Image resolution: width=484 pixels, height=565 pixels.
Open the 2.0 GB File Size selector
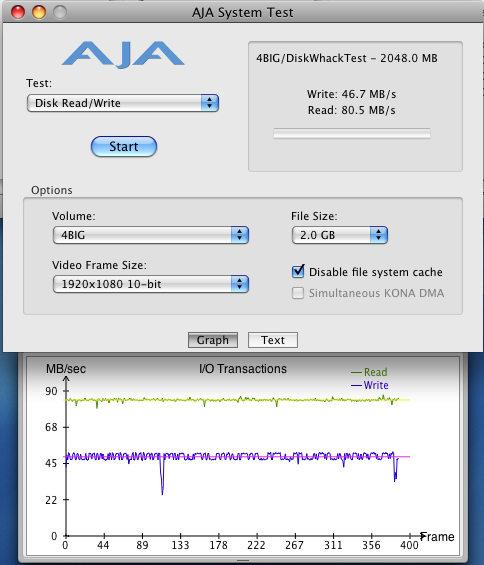(x=340, y=235)
